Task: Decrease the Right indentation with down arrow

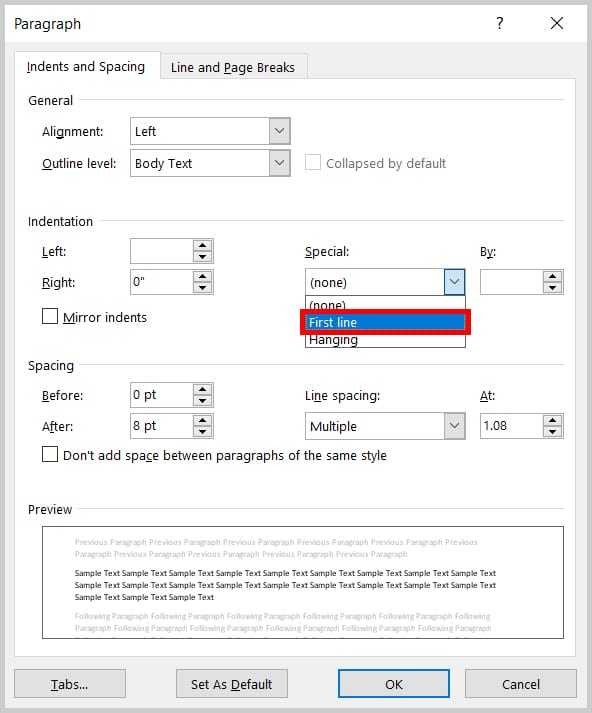Action: click(202, 288)
